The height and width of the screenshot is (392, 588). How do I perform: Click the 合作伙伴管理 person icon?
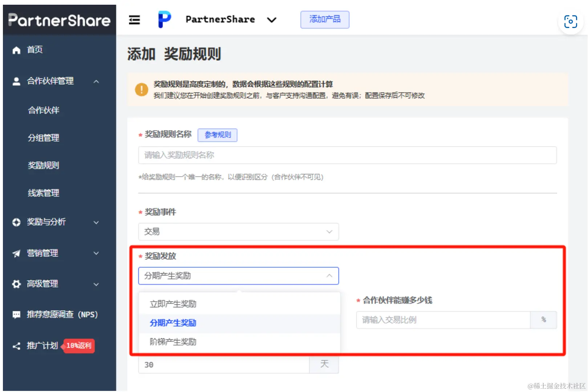coord(16,81)
